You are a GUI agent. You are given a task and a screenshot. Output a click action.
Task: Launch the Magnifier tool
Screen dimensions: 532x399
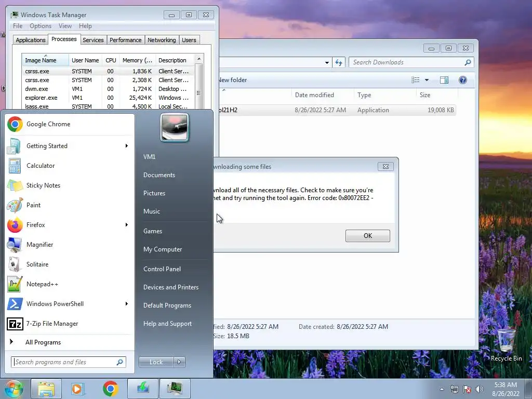click(70, 245)
